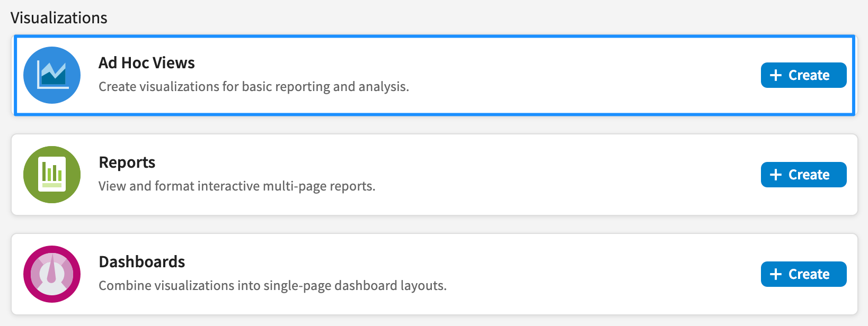Screen dimensions: 868x326
Task: Click the 'Combine visualizations into single-page dashboard' text
Action: point(273,285)
